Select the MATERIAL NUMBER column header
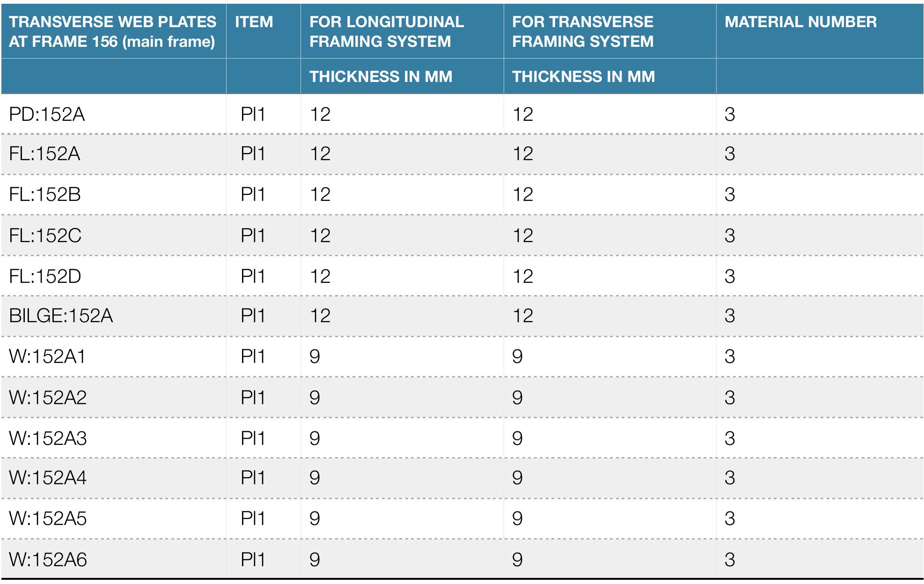 tap(800, 22)
